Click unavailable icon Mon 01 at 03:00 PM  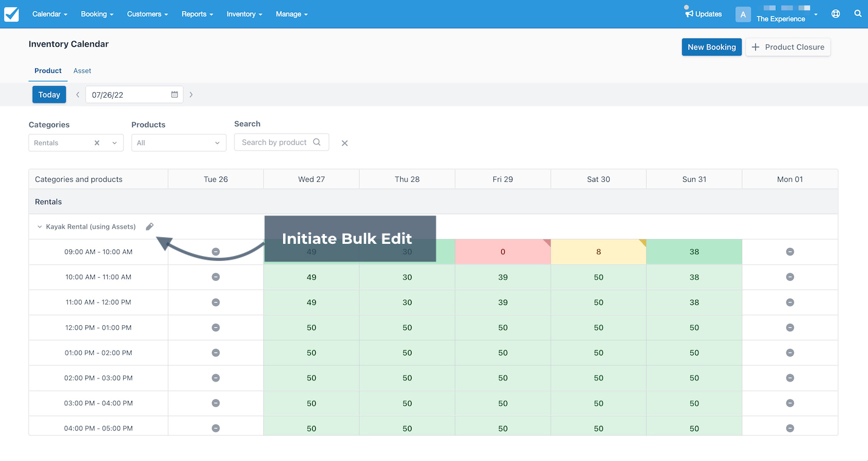[790, 403]
